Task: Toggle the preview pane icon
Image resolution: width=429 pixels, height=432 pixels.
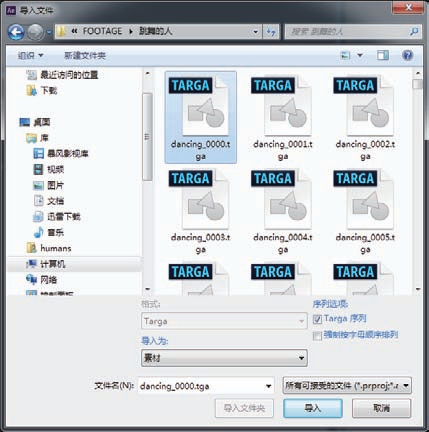Action: tap(383, 55)
